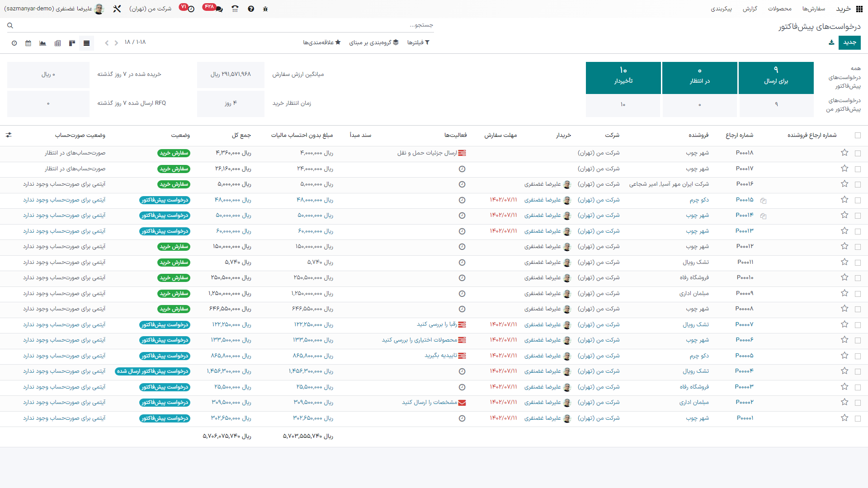The image size is (868, 488).
Task: Open optional columns adjust settings icon
Action: pyautogui.click(x=9, y=135)
